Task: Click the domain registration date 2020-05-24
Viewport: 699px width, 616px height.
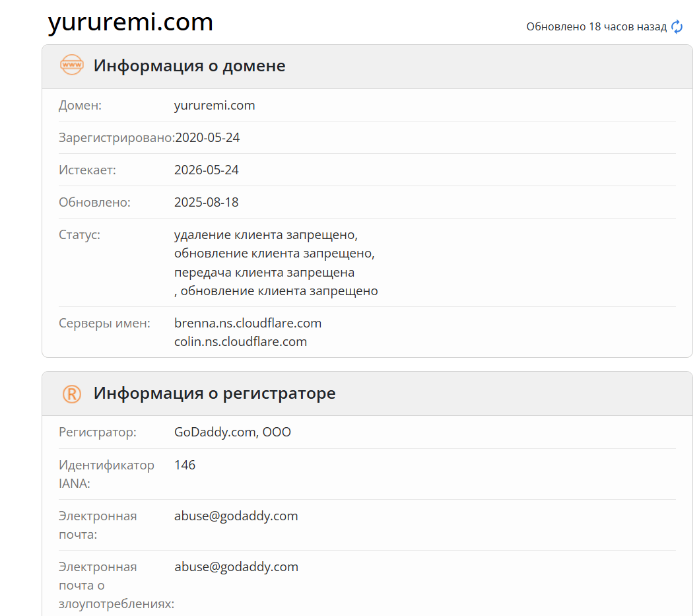Action: pyautogui.click(x=207, y=137)
